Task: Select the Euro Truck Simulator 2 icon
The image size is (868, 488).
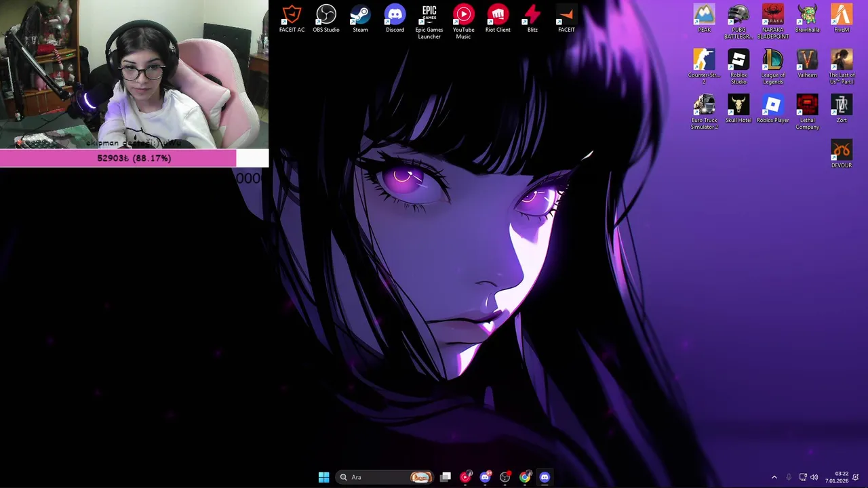Action: click(704, 113)
